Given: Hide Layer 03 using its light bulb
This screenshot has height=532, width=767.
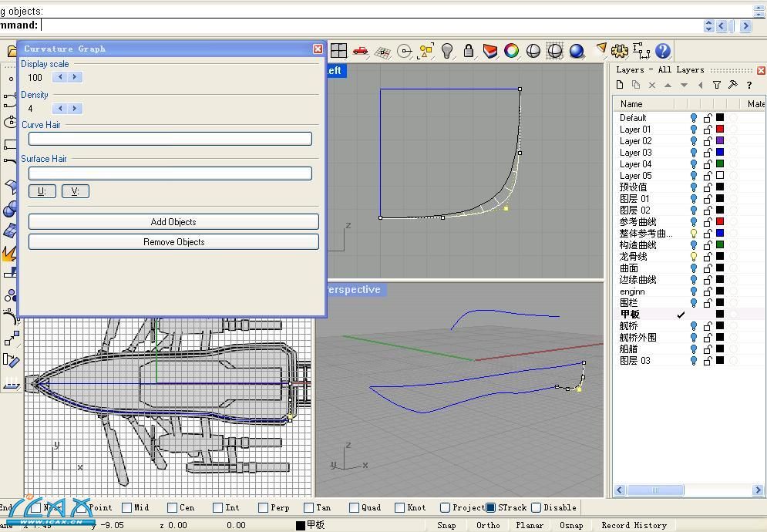Looking at the screenshot, I should tap(693, 153).
